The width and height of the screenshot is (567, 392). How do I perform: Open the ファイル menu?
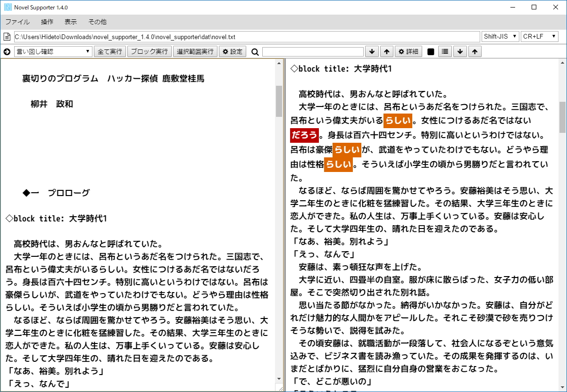click(17, 22)
